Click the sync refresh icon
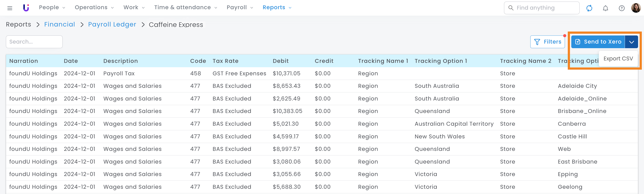 pyautogui.click(x=589, y=8)
